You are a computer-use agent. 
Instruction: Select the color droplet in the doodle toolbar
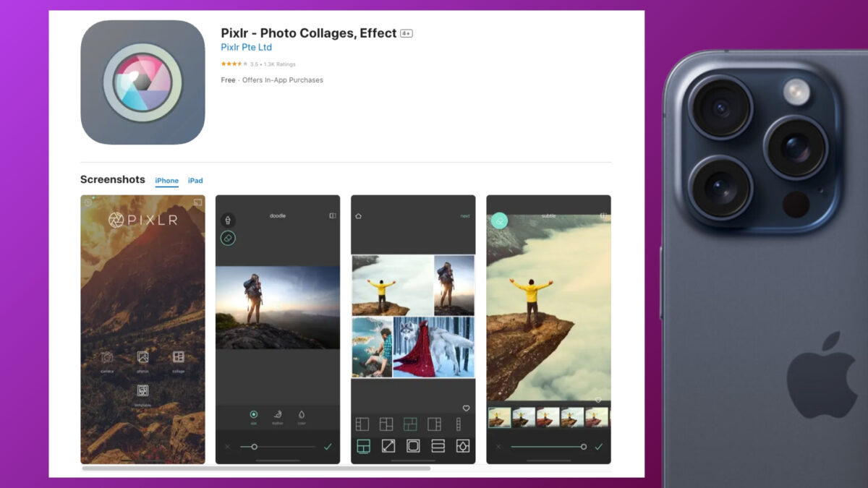302,414
